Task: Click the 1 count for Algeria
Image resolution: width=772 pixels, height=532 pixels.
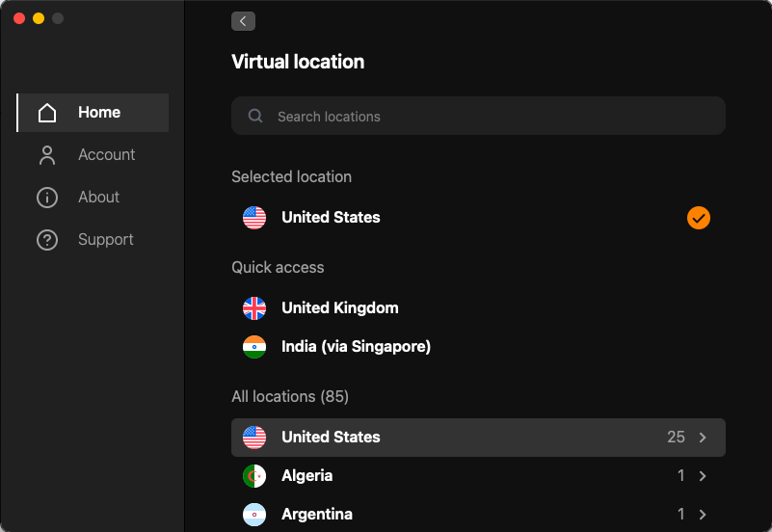Action: point(680,476)
